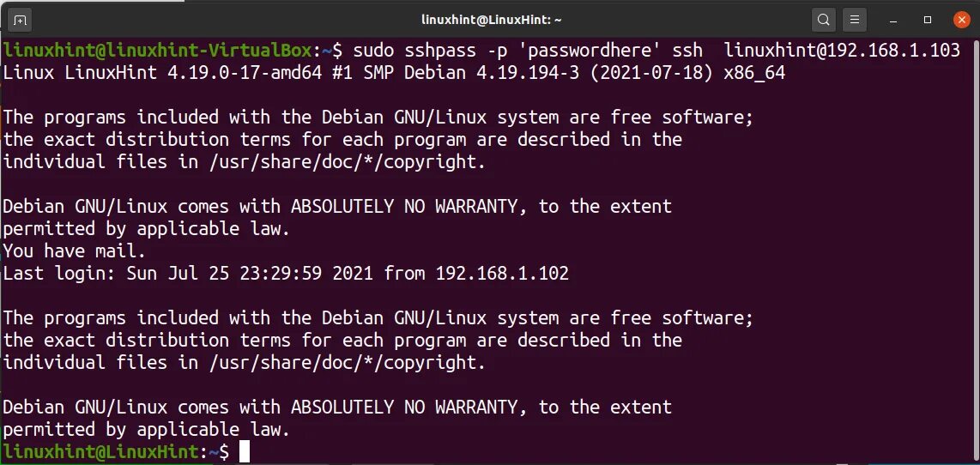
Task: Open a new terminal tab
Action: coord(21,19)
